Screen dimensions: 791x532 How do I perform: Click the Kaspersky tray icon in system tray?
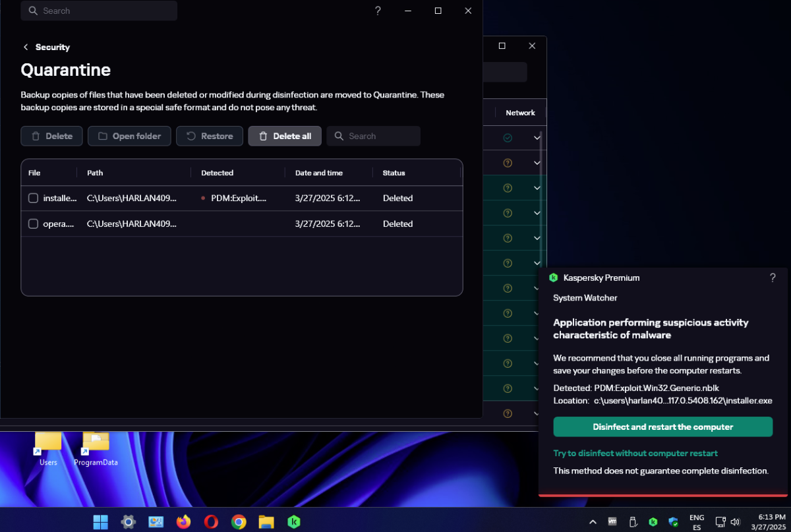point(653,522)
